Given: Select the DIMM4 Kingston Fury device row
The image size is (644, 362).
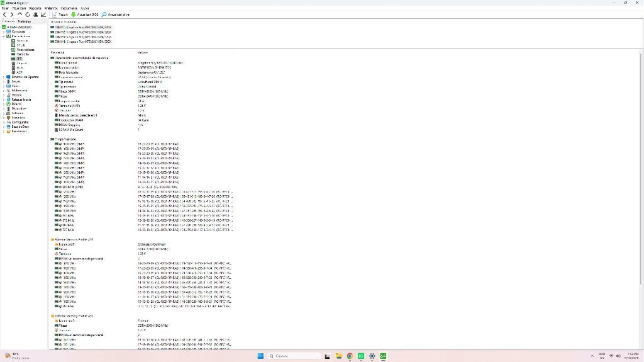Looking at the screenshot, I should click(81, 42).
